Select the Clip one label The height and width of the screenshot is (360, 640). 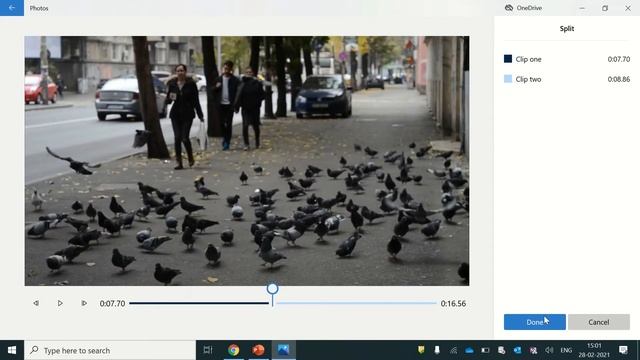coord(529,59)
